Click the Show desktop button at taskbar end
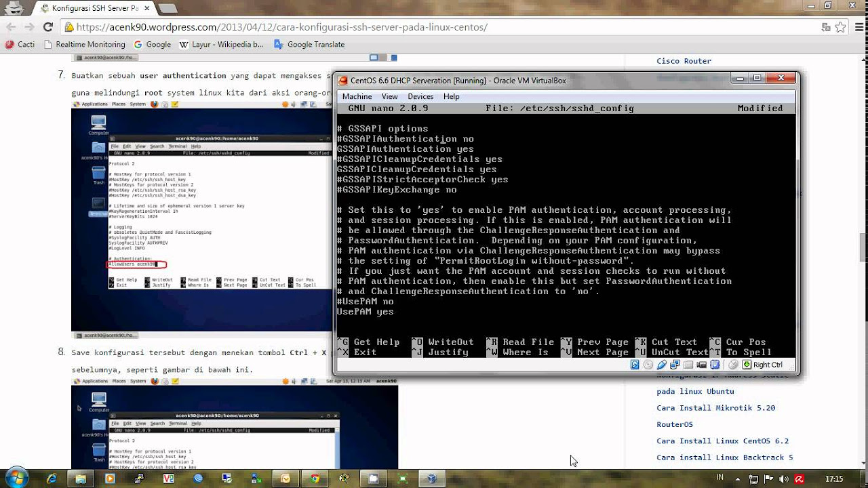 pos(863,478)
